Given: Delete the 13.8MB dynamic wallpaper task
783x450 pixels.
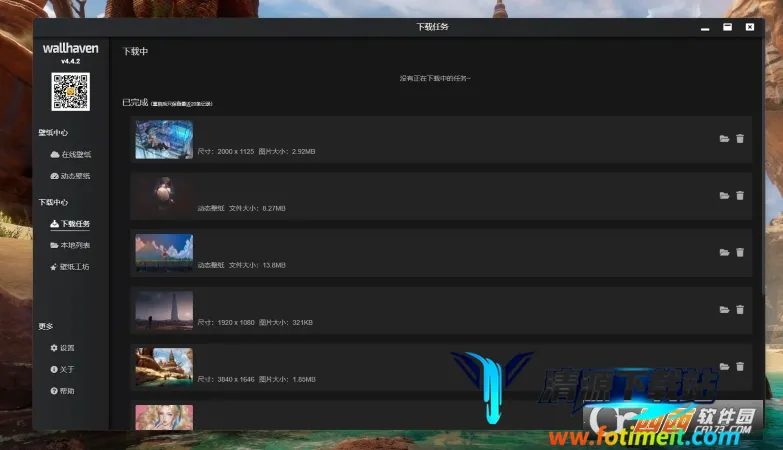Looking at the screenshot, I should (740, 253).
